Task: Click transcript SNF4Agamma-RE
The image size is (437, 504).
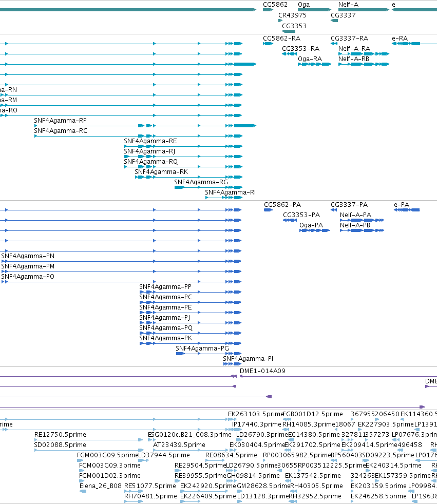Action: pos(150,141)
